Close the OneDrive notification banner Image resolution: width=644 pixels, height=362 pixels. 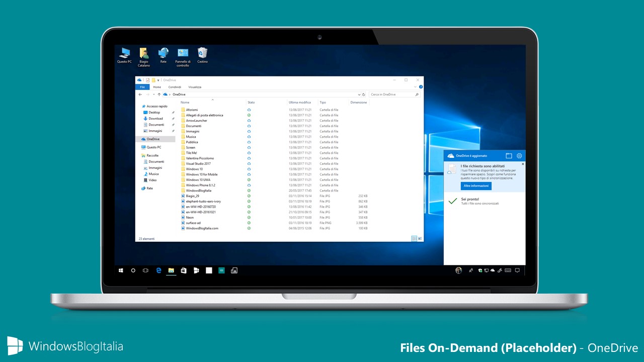[522, 164]
